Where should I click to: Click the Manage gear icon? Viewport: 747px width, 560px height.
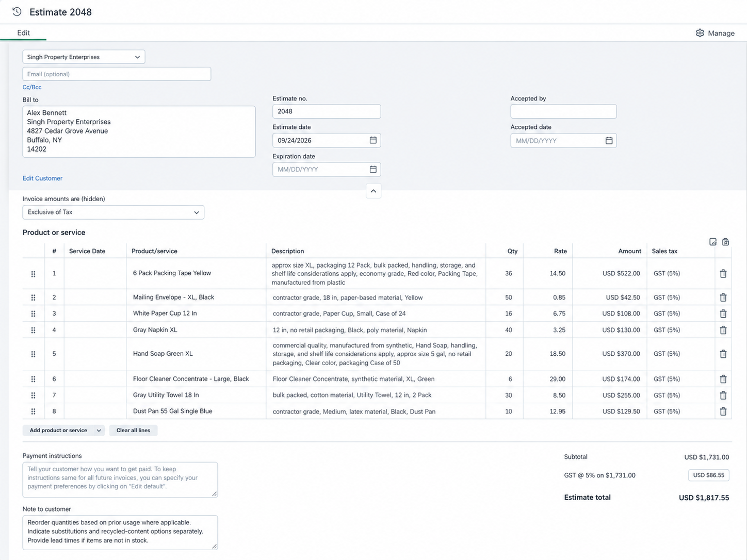tap(700, 33)
